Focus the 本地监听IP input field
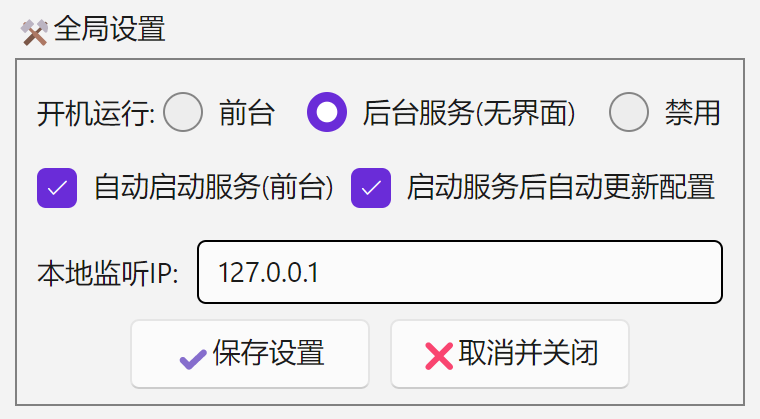This screenshot has width=760, height=419. tap(460, 272)
